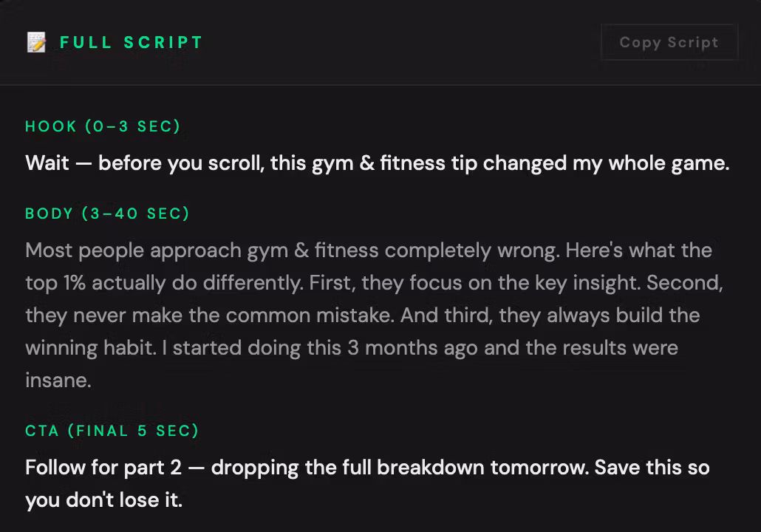The image size is (761, 532).
Task: Click the phrase "changed my whole game."
Action: (606, 163)
